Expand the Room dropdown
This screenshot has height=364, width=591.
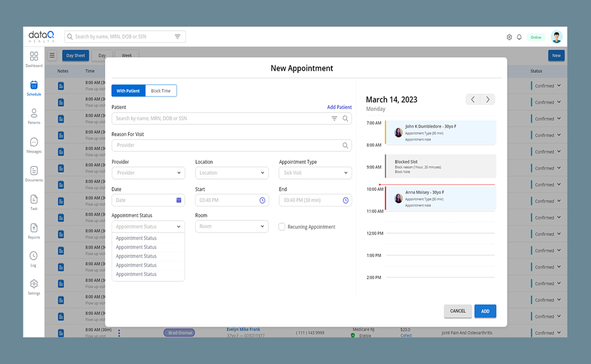point(232,226)
